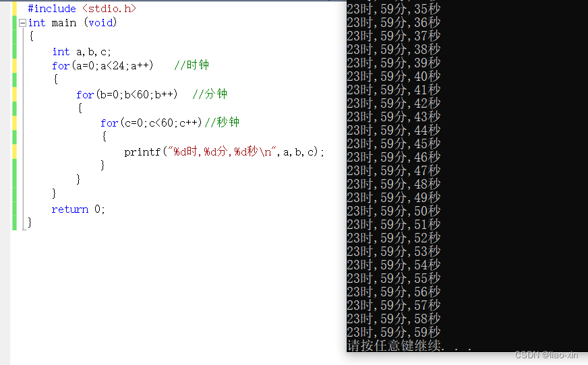This screenshot has width=588, height=365.
Task: Click the 'int a,b,c;' declaration line
Action: click(x=82, y=52)
